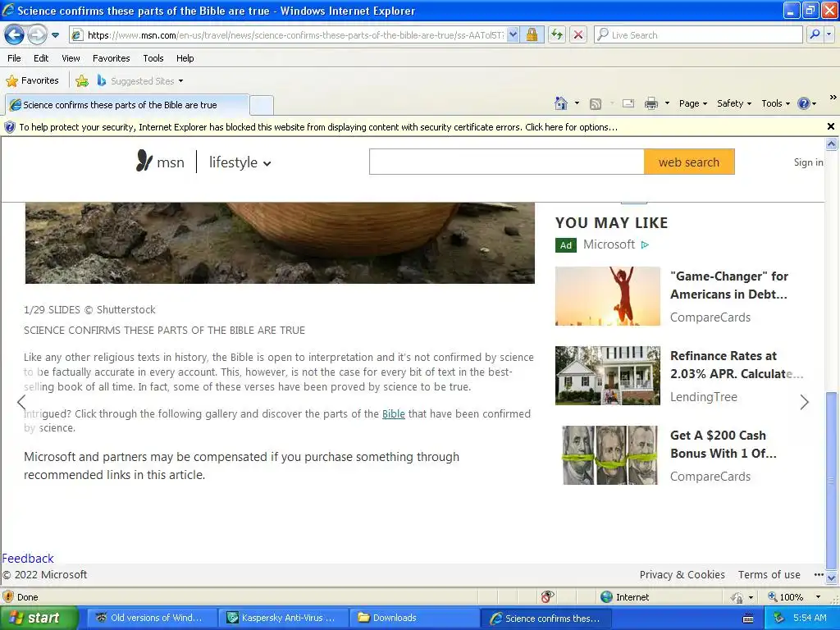Open the Get A $200 Cash Bonus ad
This screenshot has height=630, width=840.
pyautogui.click(x=724, y=444)
